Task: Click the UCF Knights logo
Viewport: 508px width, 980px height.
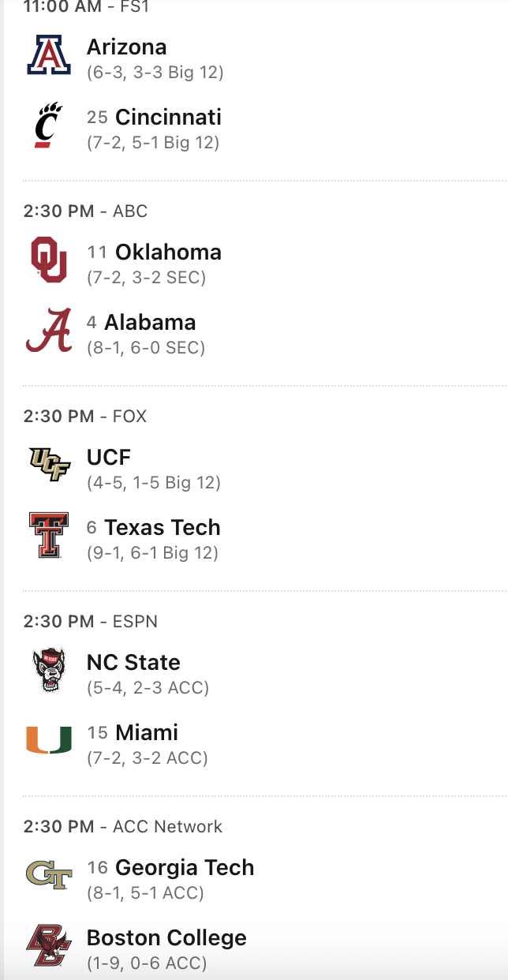Action: (49, 465)
